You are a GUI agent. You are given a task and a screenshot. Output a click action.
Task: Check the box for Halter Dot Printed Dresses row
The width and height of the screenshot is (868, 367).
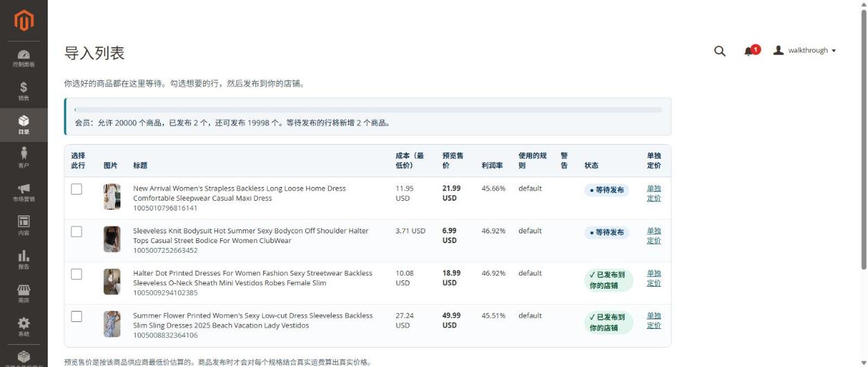pyautogui.click(x=76, y=274)
